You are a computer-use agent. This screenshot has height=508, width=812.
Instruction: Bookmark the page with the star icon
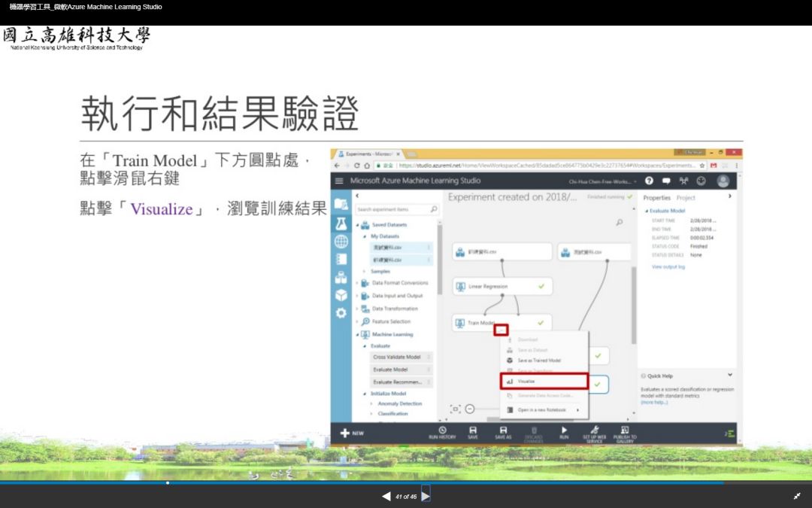(x=702, y=166)
